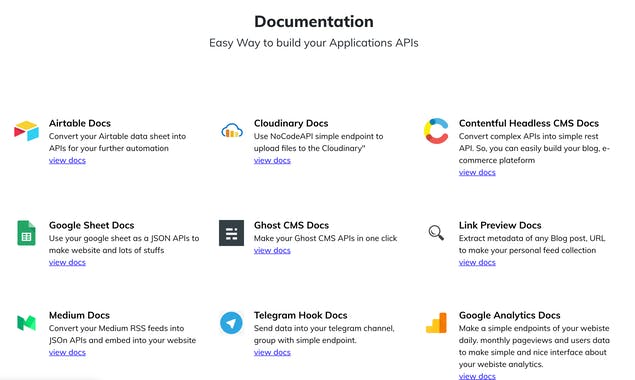Click the Ghost CMS dark icon
635x380 pixels.
click(231, 233)
